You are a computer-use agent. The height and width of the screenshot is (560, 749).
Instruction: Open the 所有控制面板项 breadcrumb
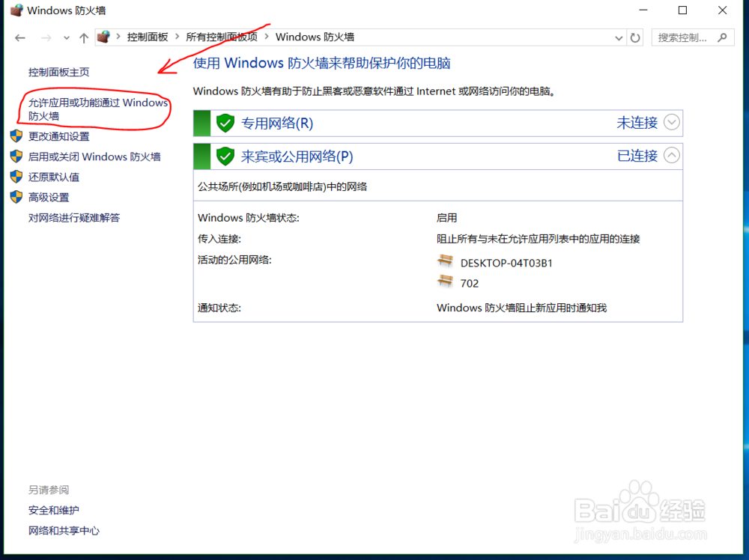pos(222,37)
